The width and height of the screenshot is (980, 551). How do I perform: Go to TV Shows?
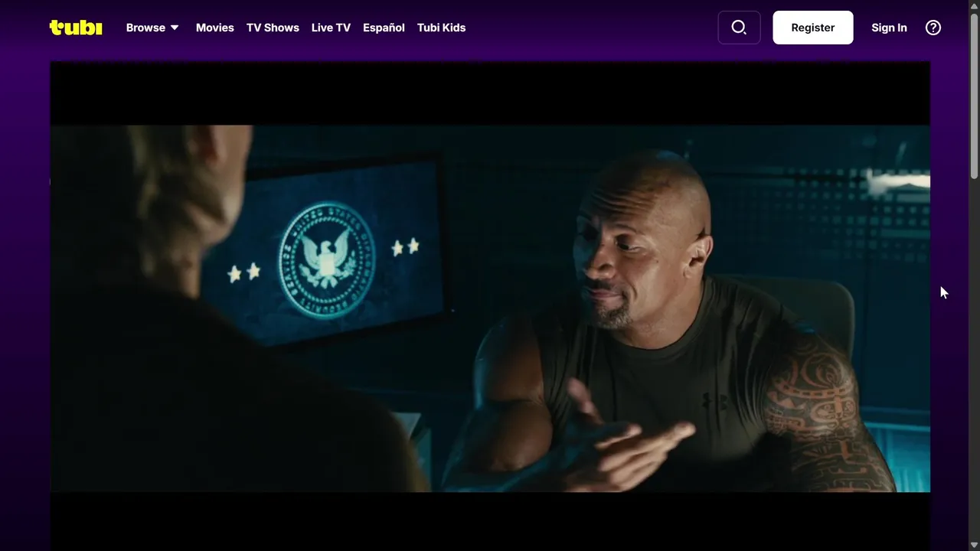pos(273,28)
